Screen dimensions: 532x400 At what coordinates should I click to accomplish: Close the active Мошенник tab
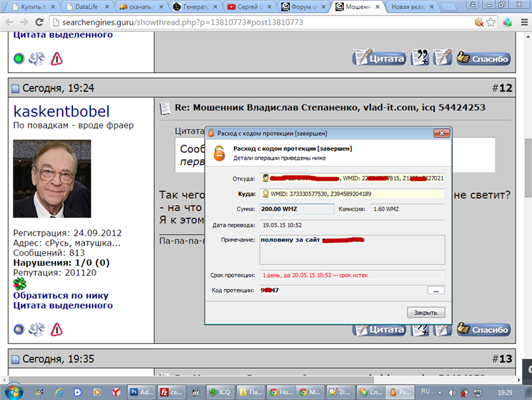377,7
